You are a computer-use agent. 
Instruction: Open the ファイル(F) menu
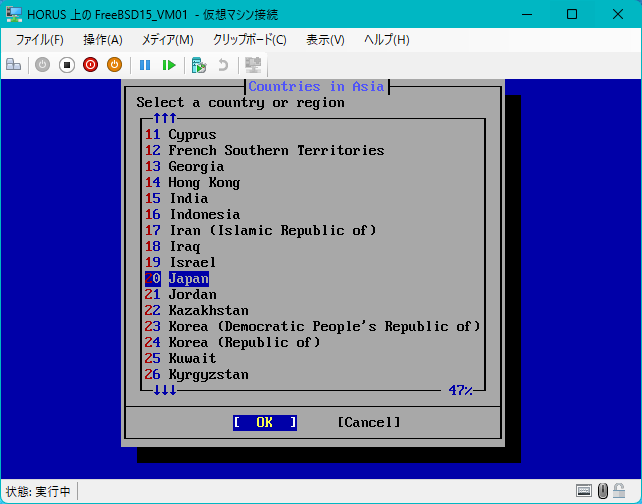click(39, 40)
